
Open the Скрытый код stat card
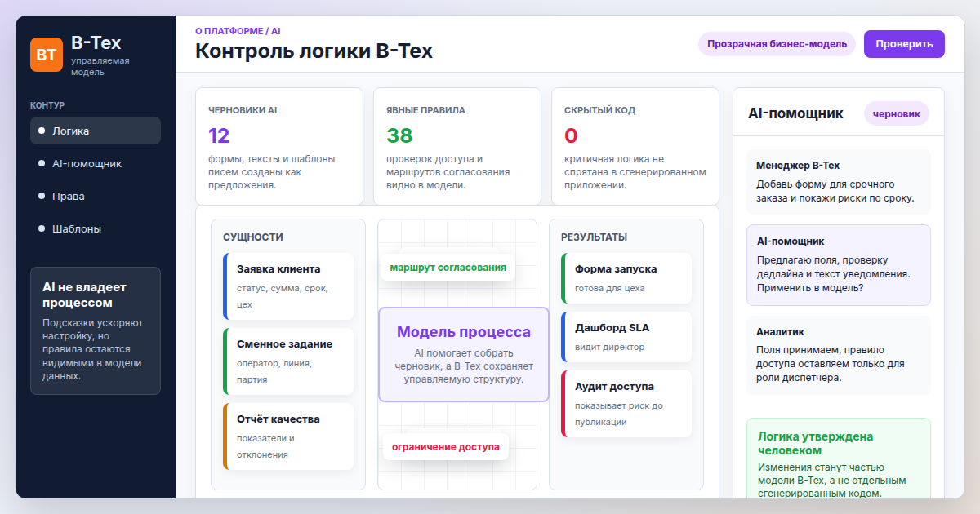tap(635, 146)
